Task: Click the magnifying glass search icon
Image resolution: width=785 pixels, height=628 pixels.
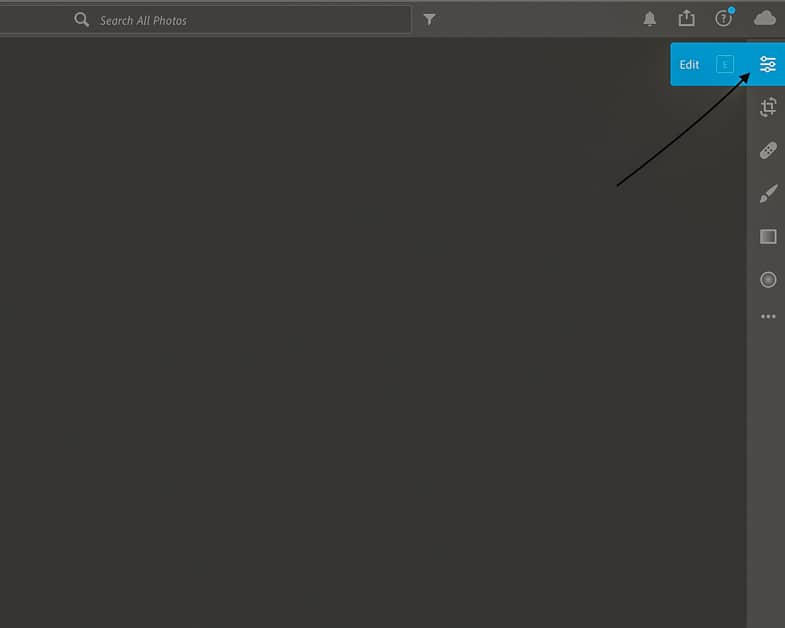Action: pyautogui.click(x=81, y=20)
